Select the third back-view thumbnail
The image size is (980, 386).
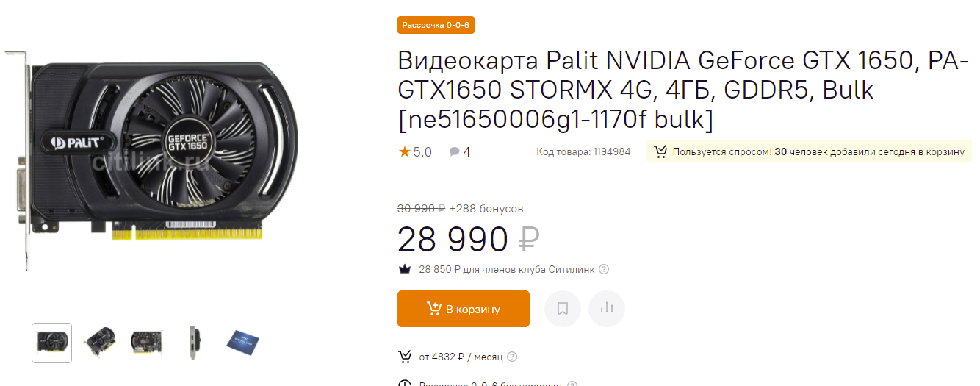[146, 343]
